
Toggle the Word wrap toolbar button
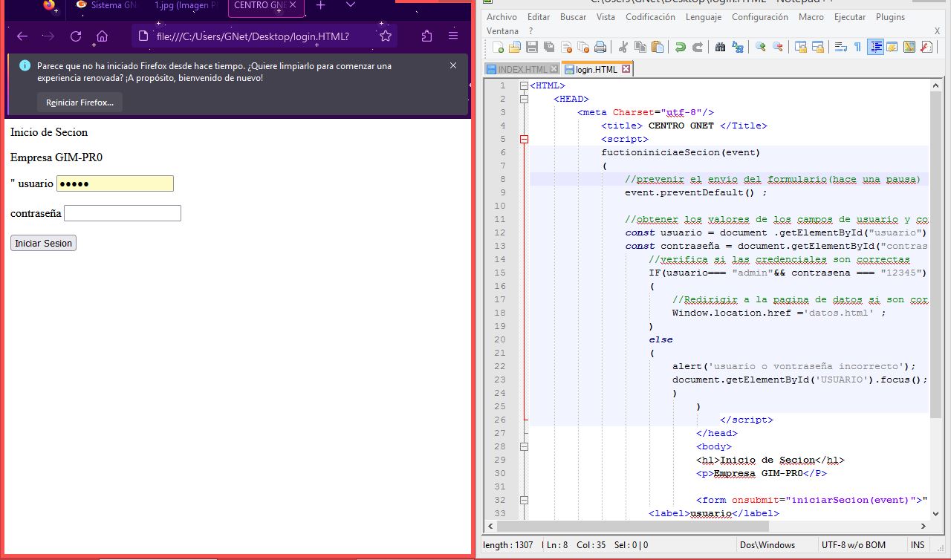[841, 47]
